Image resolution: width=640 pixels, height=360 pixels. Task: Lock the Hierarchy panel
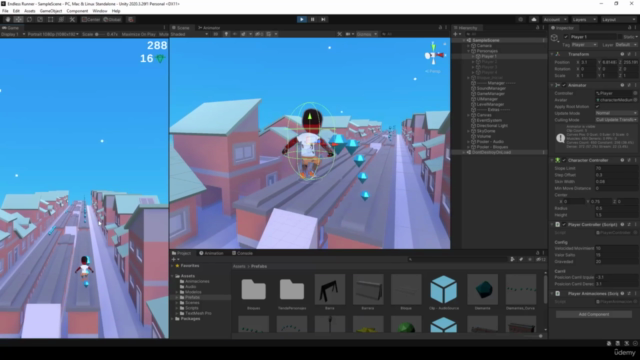click(x=537, y=28)
